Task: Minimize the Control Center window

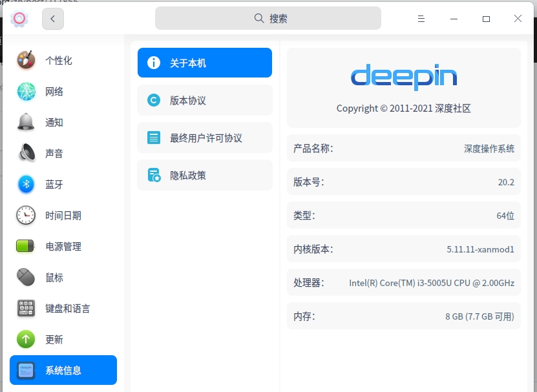Action: tap(454, 19)
